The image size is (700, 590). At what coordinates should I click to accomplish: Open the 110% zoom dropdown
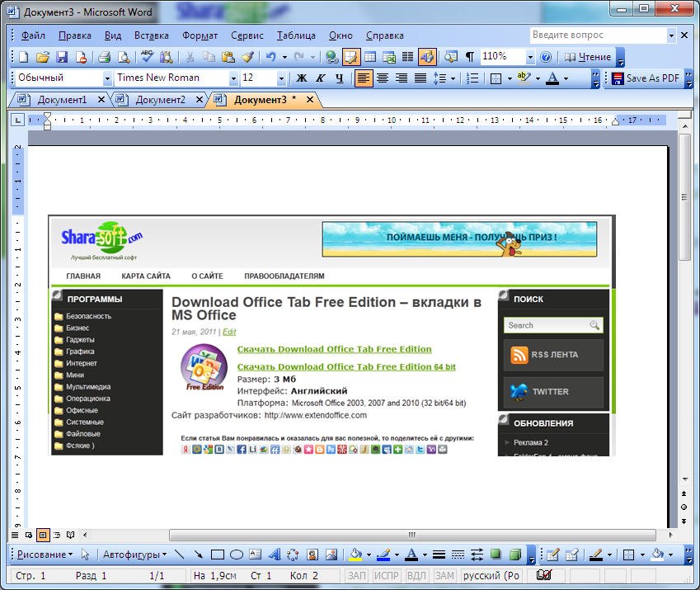pos(530,57)
